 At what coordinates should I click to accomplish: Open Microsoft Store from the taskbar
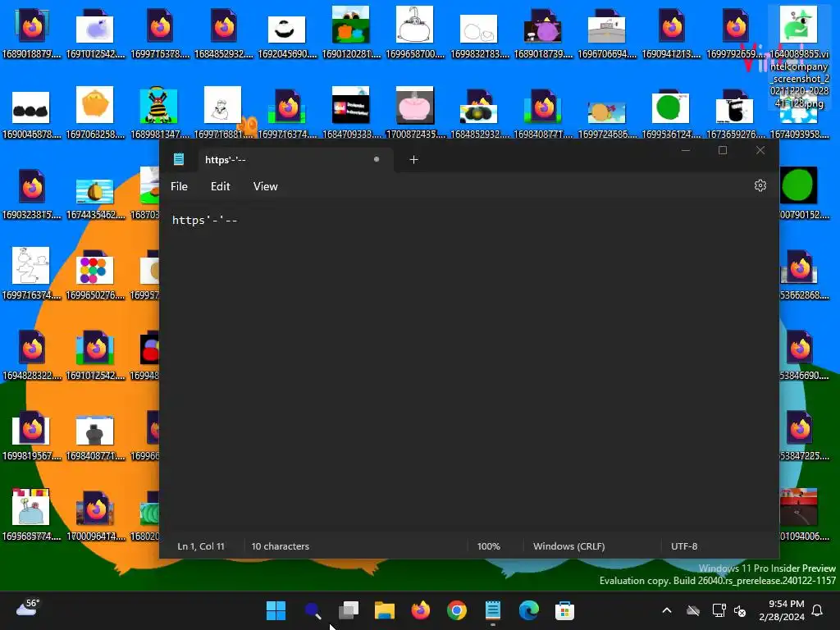point(564,610)
